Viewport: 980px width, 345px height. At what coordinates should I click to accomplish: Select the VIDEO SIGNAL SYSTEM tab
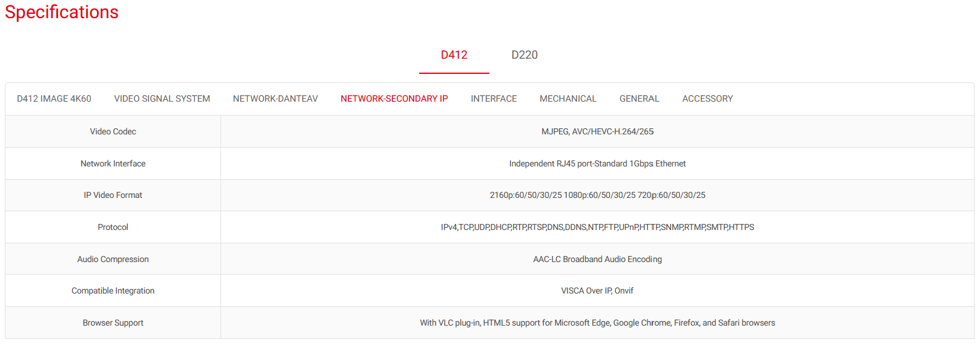(162, 99)
